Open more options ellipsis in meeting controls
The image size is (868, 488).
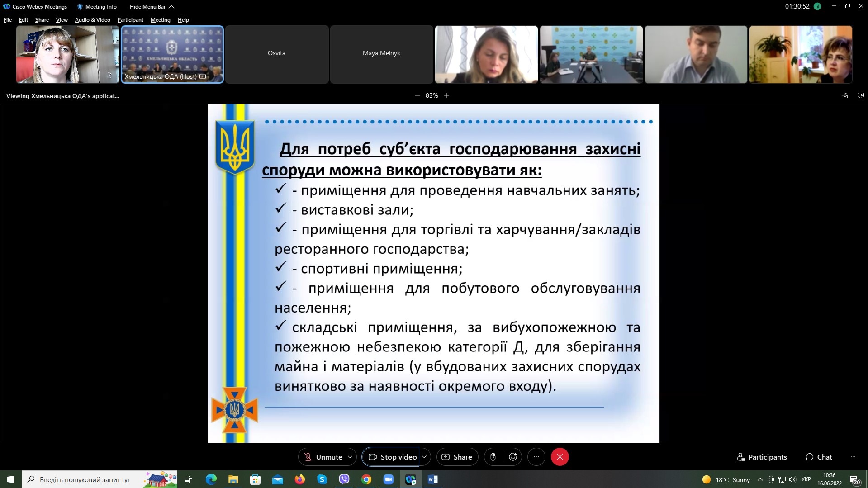click(536, 457)
